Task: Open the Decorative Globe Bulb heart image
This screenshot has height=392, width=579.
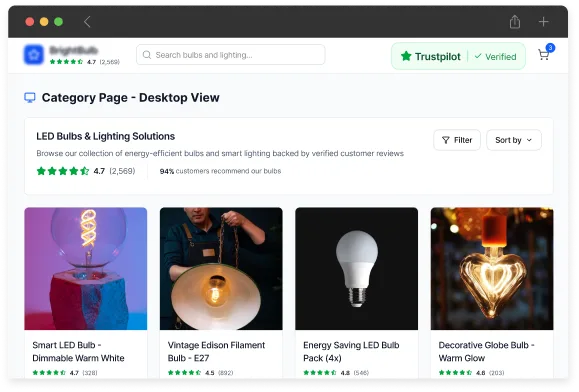Action: (x=492, y=269)
